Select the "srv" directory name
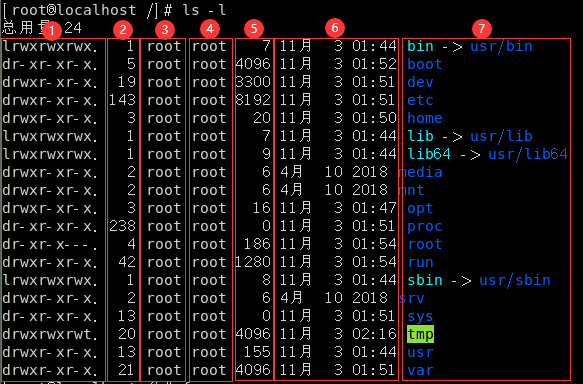 pos(411,298)
